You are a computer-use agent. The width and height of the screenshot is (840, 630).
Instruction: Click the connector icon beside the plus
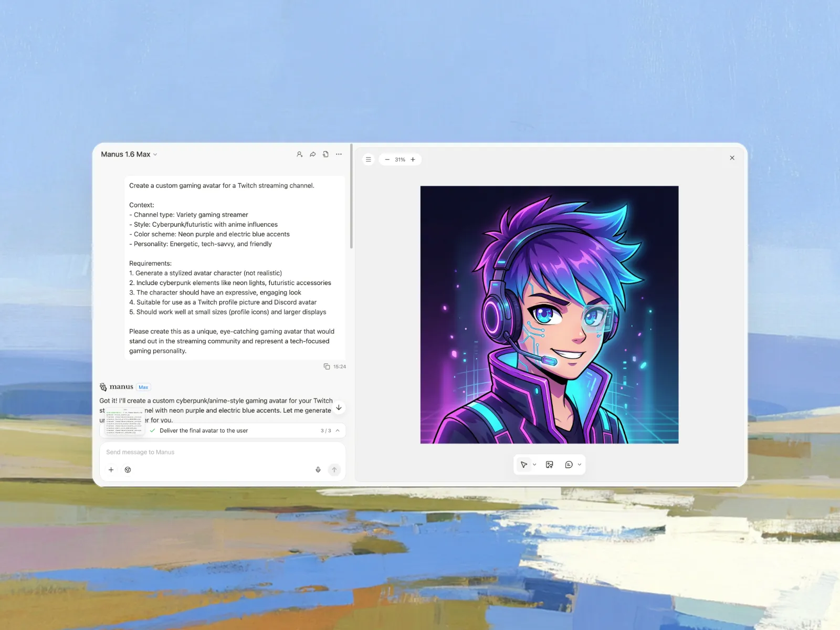pyautogui.click(x=128, y=470)
